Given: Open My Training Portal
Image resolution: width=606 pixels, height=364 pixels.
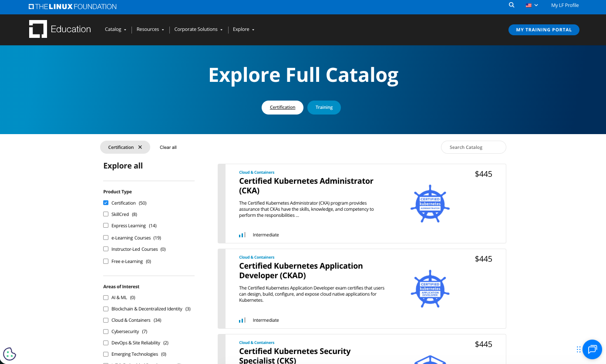Looking at the screenshot, I should coord(544,30).
